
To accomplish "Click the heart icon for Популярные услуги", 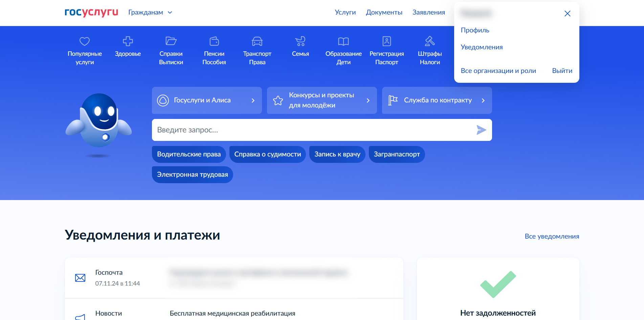I will pyautogui.click(x=85, y=41).
